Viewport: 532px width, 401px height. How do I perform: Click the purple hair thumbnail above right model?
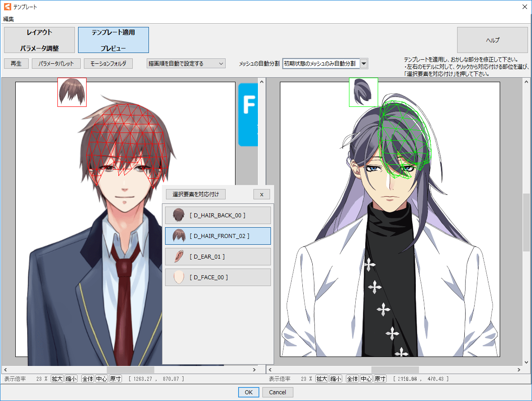click(x=363, y=92)
